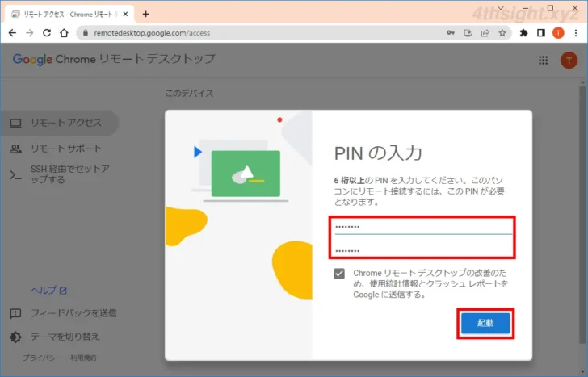Select リモート サポート in the sidebar
588x377 pixels.
point(60,149)
